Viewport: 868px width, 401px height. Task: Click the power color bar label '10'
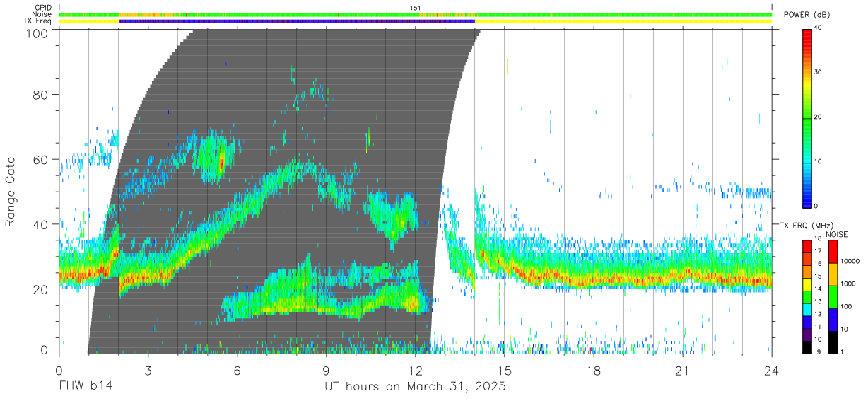pos(819,162)
